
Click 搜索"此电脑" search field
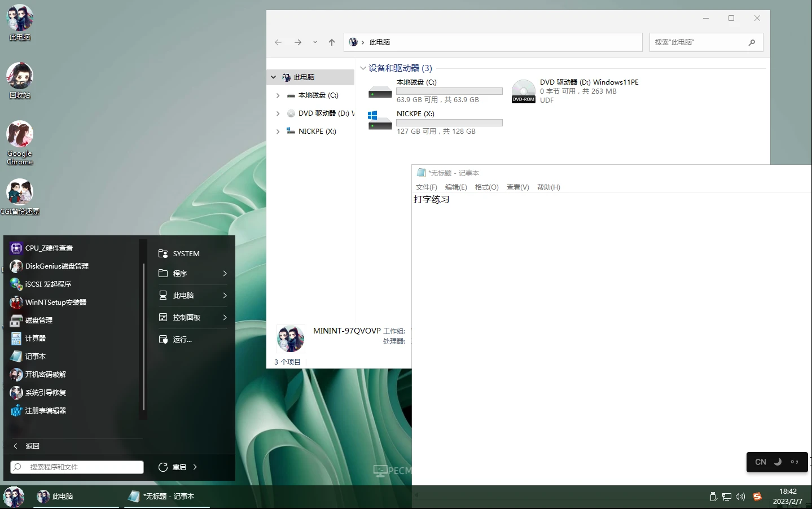706,42
